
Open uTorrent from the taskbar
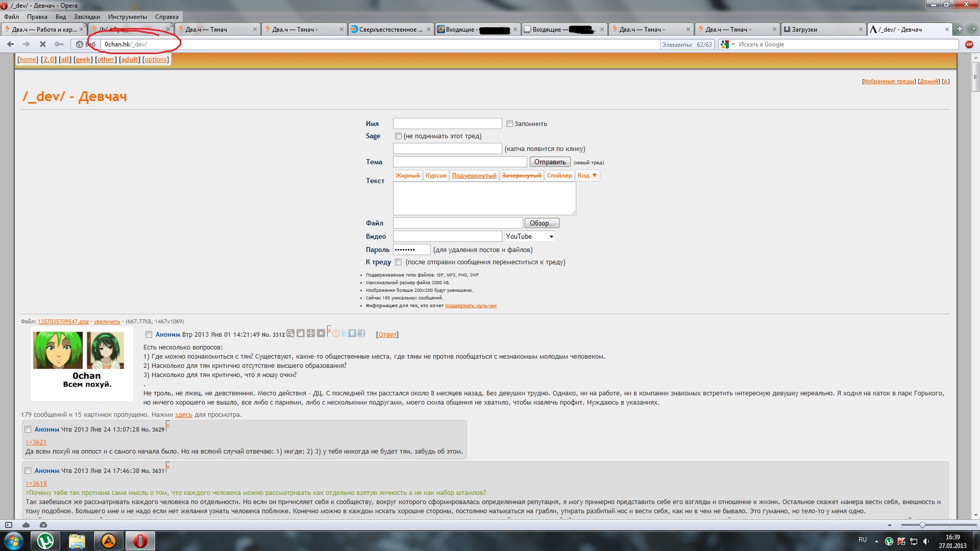45,541
